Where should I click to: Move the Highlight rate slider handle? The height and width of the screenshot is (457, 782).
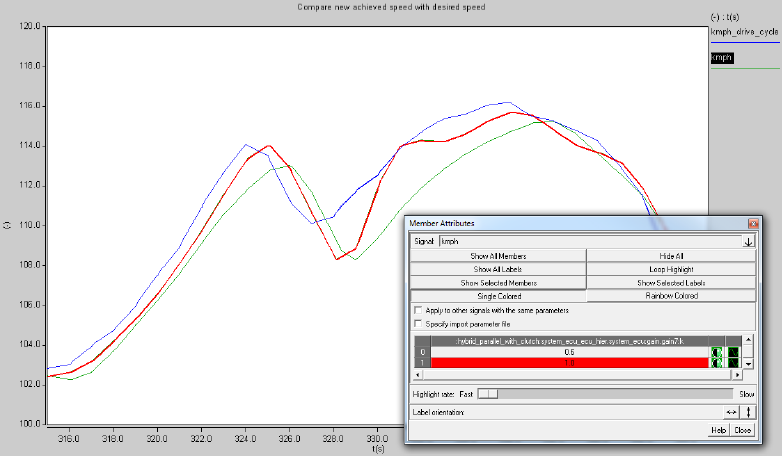pyautogui.click(x=487, y=394)
